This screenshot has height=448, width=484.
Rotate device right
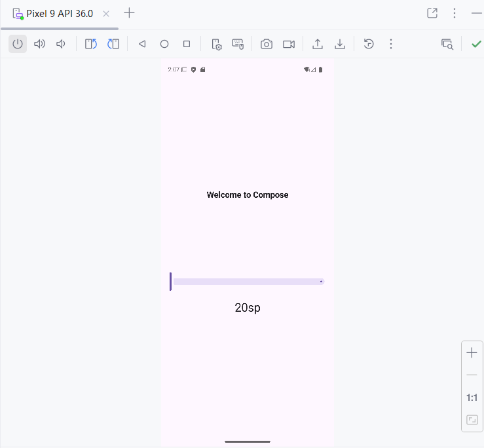(x=113, y=44)
